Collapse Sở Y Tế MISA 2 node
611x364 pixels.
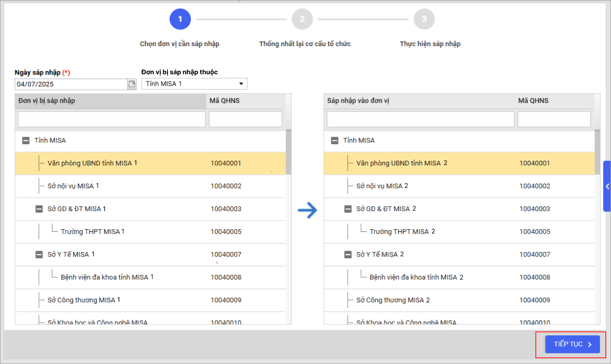coord(348,255)
